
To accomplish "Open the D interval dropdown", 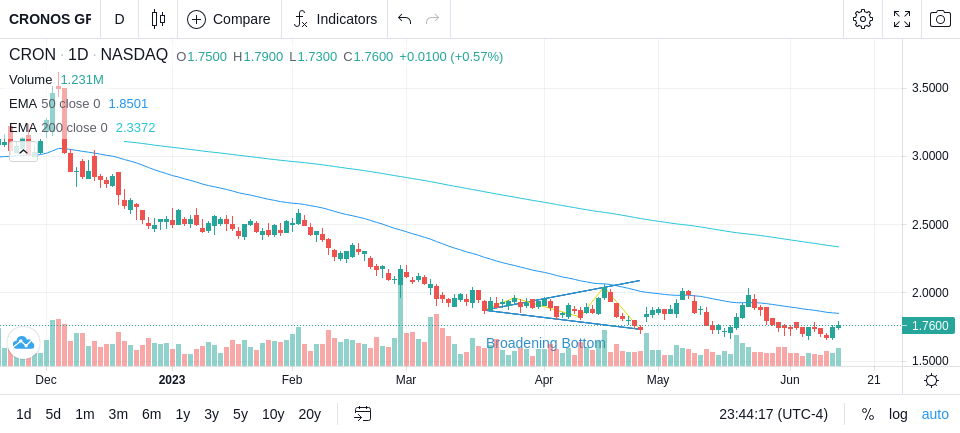I will coord(119,19).
